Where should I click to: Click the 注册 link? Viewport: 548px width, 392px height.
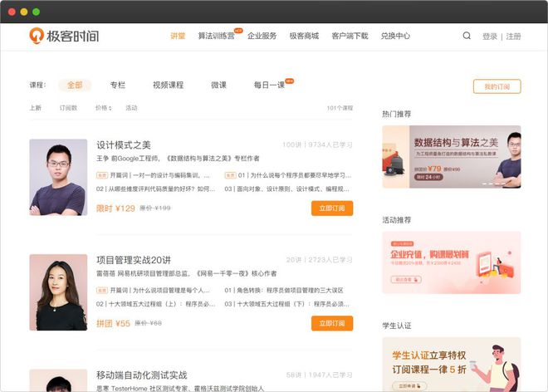tap(513, 37)
